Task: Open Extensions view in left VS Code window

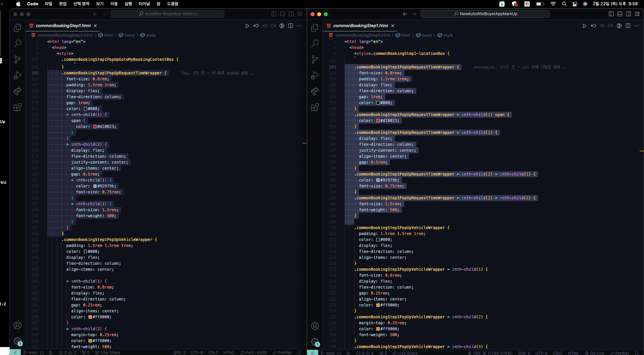Action: click(x=18, y=107)
